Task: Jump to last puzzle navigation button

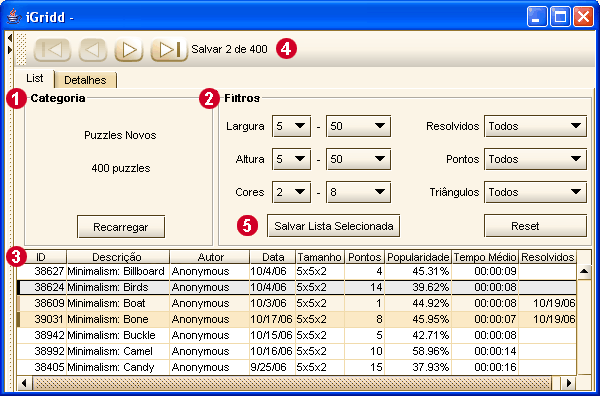Action: [169, 50]
